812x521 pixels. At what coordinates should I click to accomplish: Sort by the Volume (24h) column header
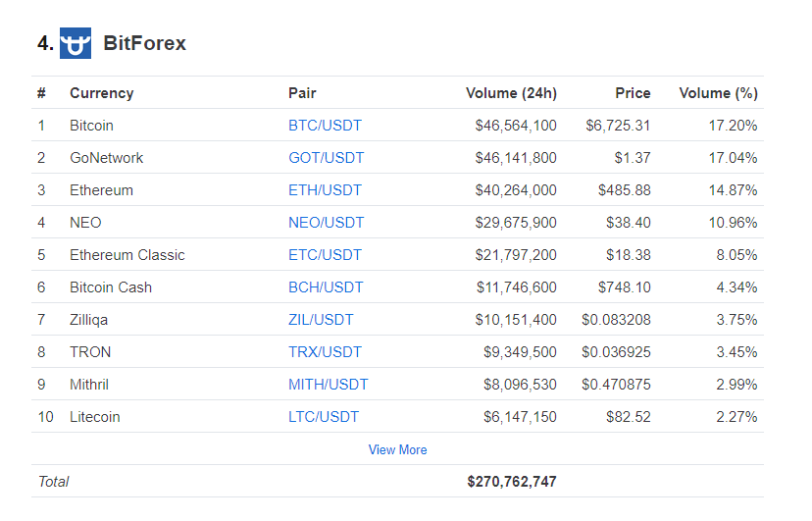tap(511, 93)
